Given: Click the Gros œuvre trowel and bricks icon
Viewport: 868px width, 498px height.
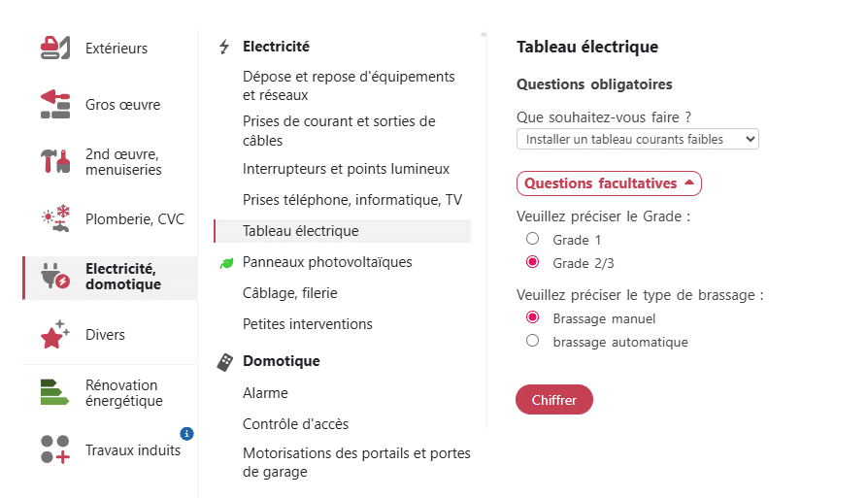Looking at the screenshot, I should tap(55, 104).
